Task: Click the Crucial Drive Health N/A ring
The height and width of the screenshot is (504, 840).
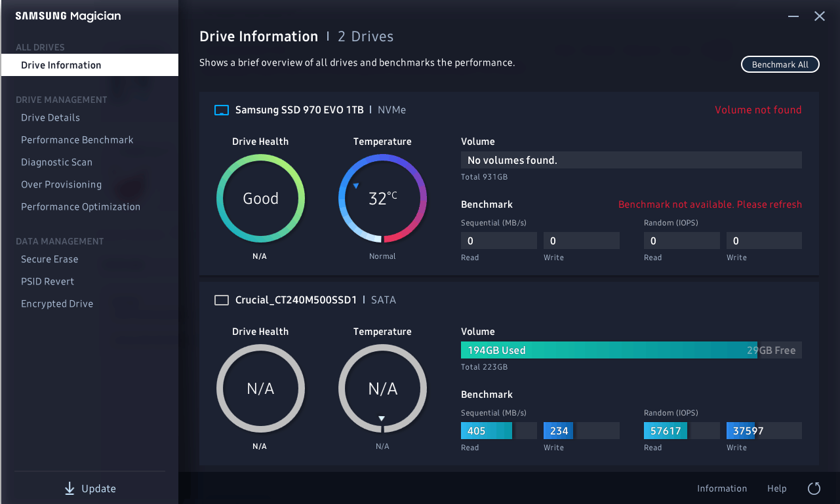Action: point(260,389)
